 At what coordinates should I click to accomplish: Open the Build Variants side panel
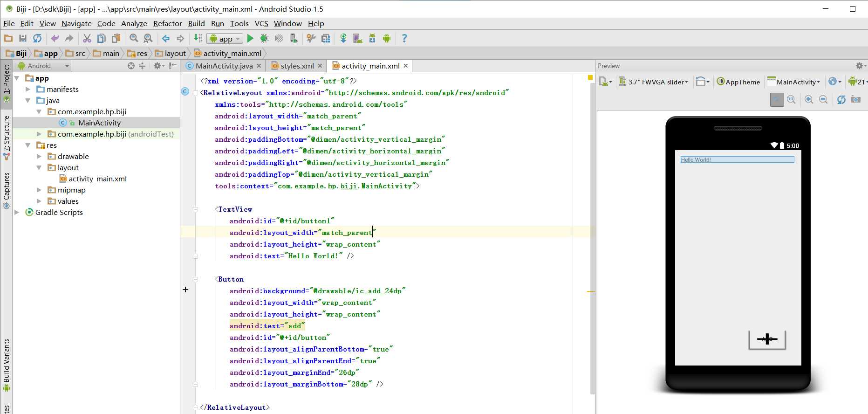coord(7,364)
